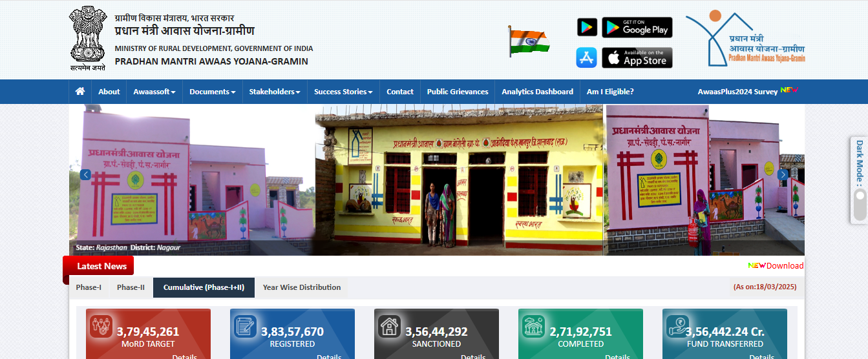Click the yellow house carousel photo
The width and height of the screenshot is (868, 359).
click(x=459, y=180)
